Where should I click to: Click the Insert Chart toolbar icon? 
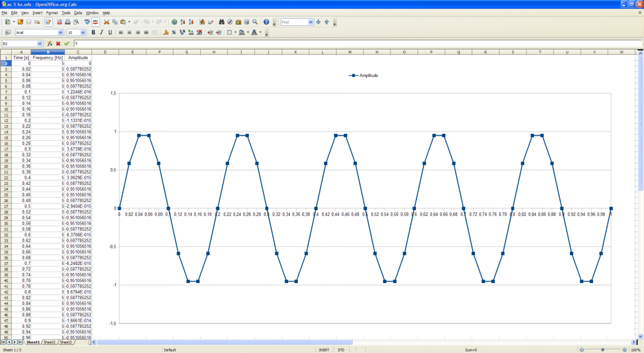click(x=202, y=22)
